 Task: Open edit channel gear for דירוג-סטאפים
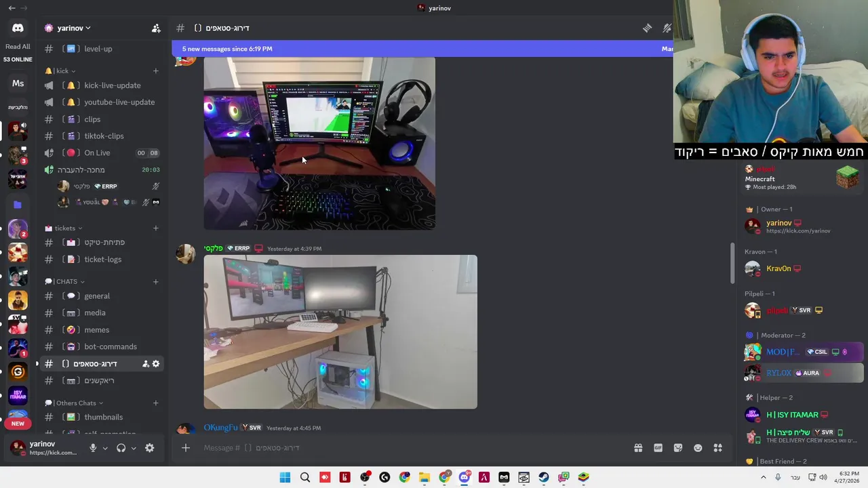point(156,364)
